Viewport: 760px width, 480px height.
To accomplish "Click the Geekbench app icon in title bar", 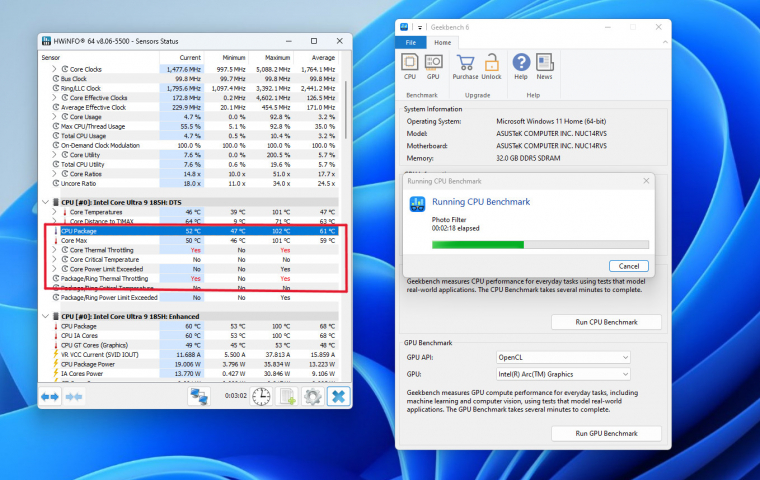I will (x=404, y=27).
